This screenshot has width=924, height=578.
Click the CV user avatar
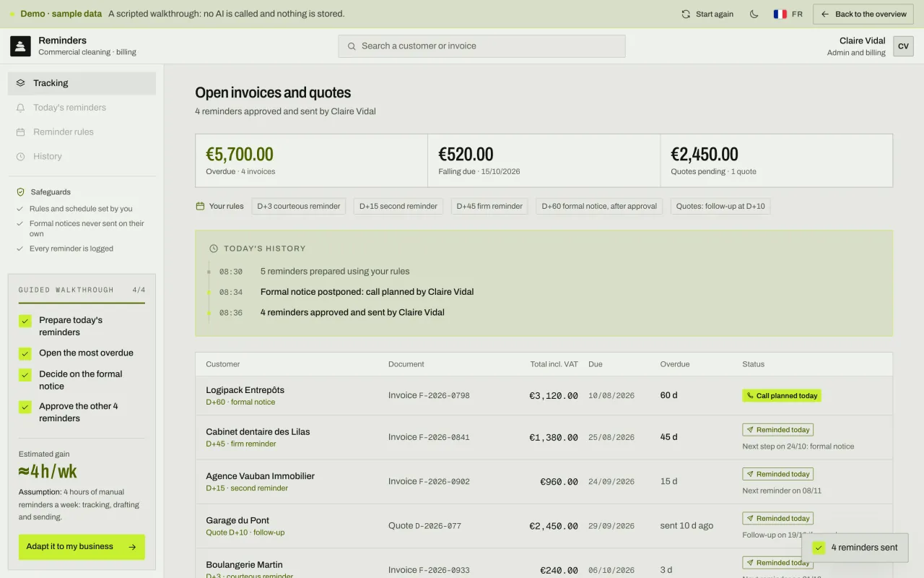(903, 46)
